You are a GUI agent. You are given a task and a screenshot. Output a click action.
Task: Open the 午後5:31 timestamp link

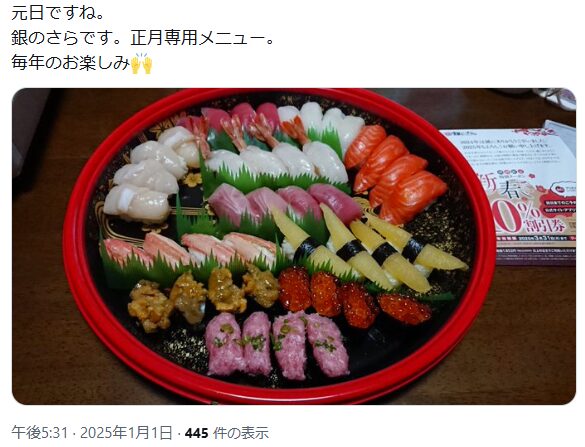(x=40, y=433)
